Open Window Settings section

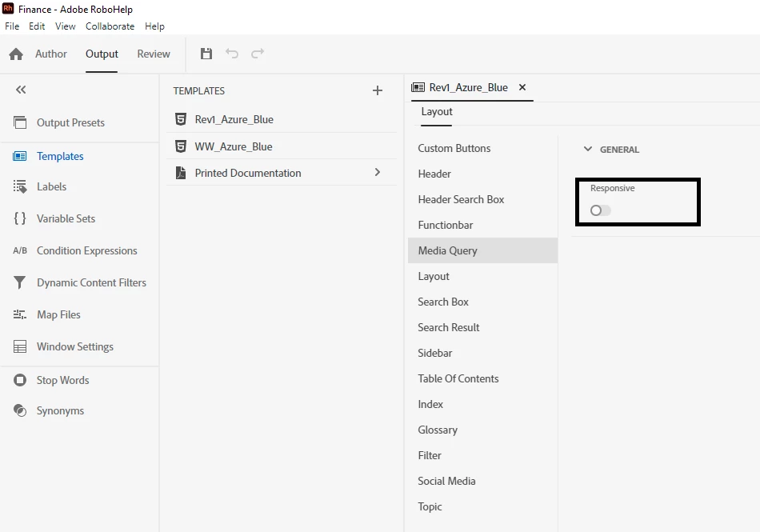(x=75, y=346)
